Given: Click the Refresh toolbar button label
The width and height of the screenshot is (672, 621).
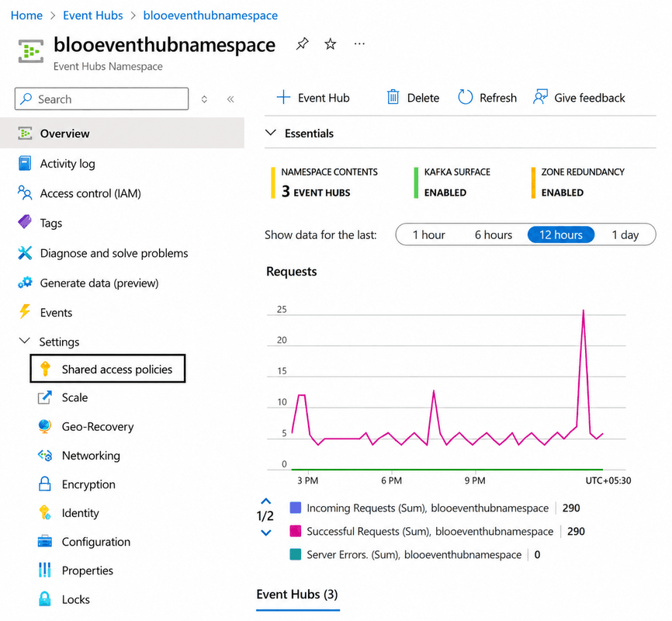Looking at the screenshot, I should click(498, 98).
